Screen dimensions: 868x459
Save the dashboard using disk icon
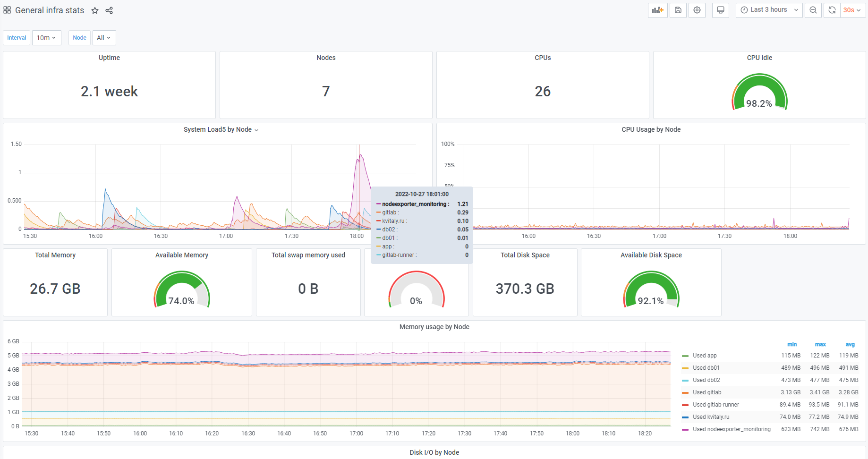tap(678, 10)
